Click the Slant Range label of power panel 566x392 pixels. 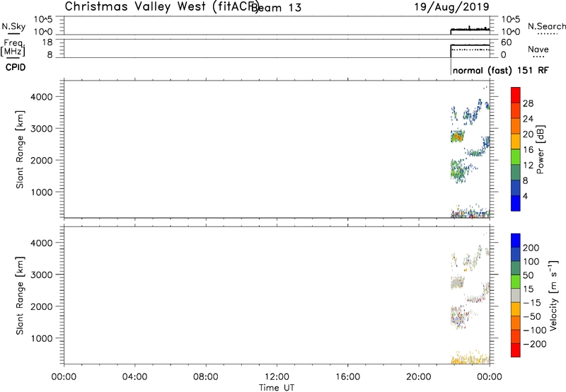click(x=20, y=149)
